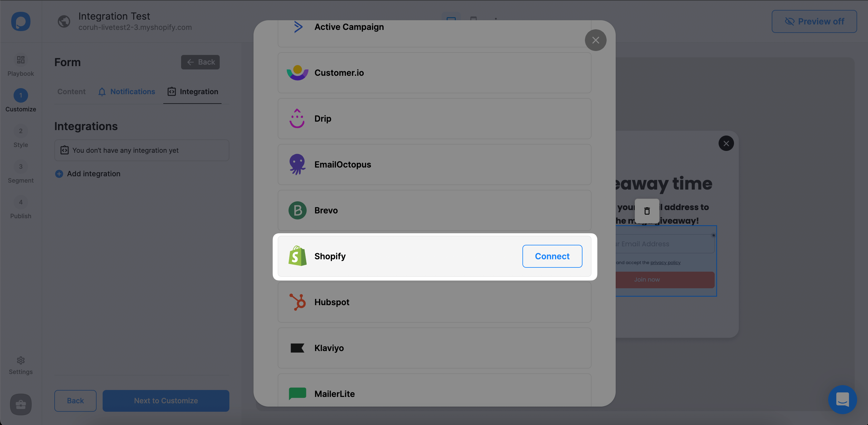Click the HubSpot integration icon
The width and height of the screenshot is (868, 425).
coord(297,302)
